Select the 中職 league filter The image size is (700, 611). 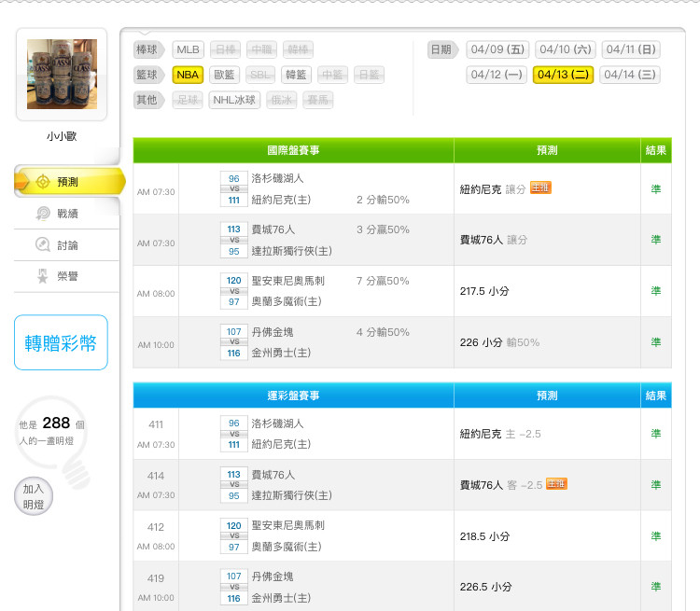tap(261, 49)
